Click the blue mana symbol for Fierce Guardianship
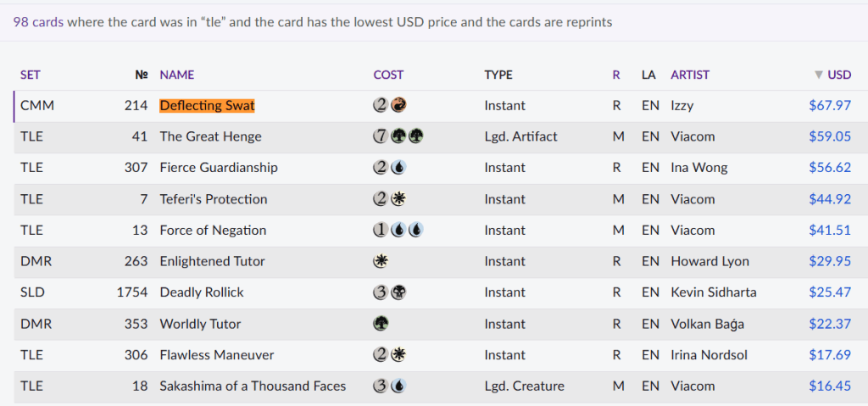The height and width of the screenshot is (406, 868). tap(398, 168)
